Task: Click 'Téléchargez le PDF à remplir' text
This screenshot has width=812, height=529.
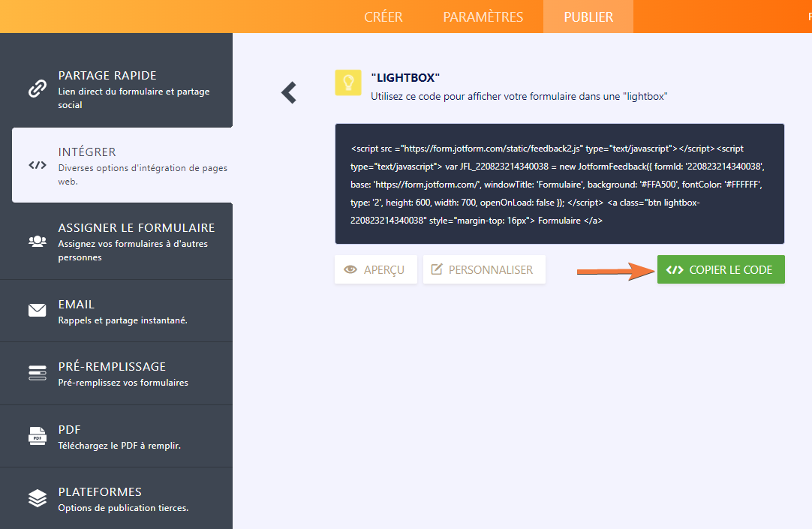Action: pyautogui.click(x=119, y=446)
